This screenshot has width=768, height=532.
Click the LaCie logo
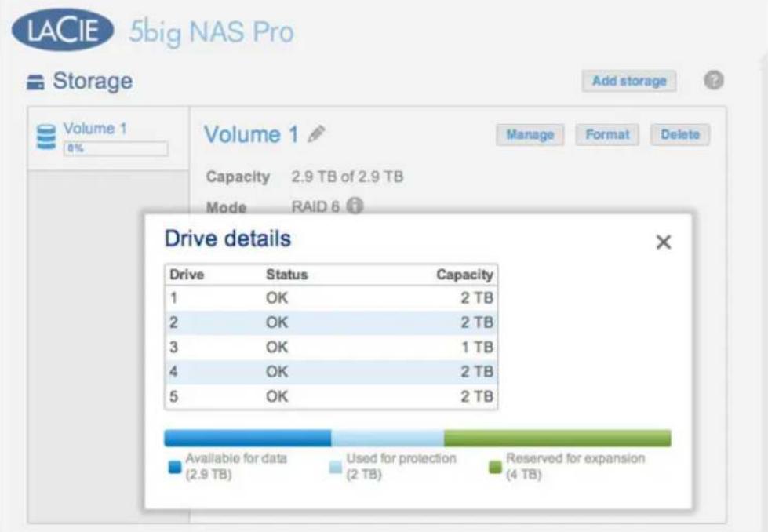point(63,30)
